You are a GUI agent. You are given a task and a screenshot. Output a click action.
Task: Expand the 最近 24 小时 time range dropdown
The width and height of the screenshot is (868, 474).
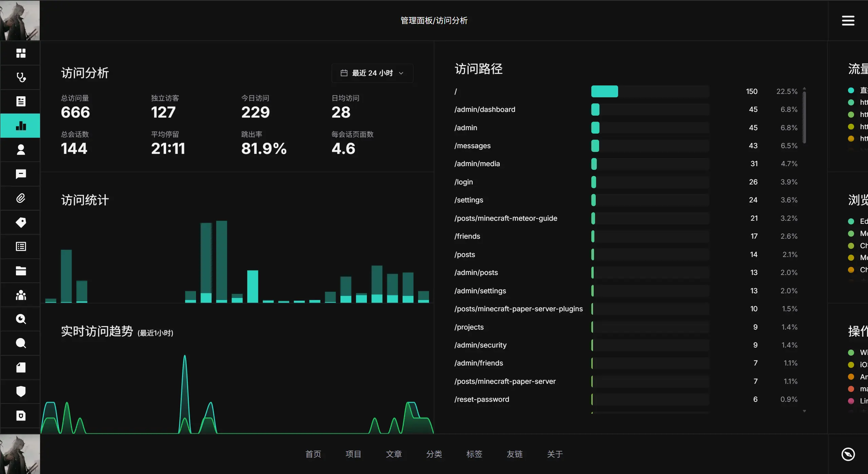coord(372,73)
